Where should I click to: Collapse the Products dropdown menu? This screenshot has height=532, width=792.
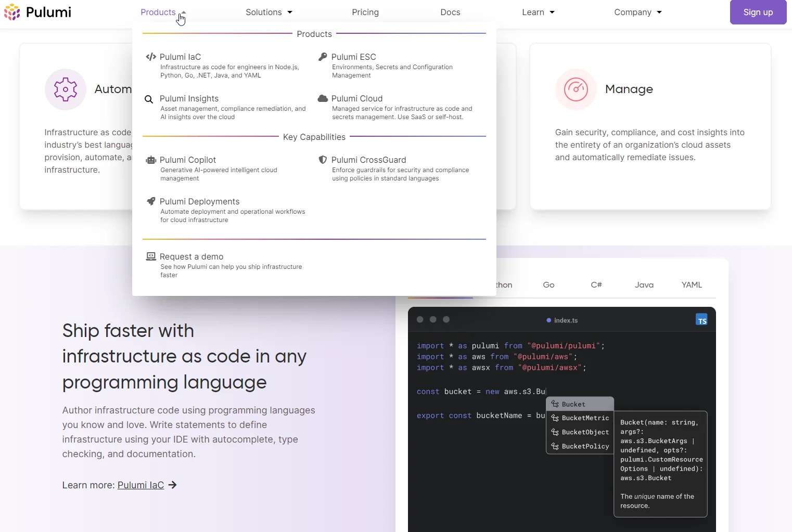tap(163, 12)
